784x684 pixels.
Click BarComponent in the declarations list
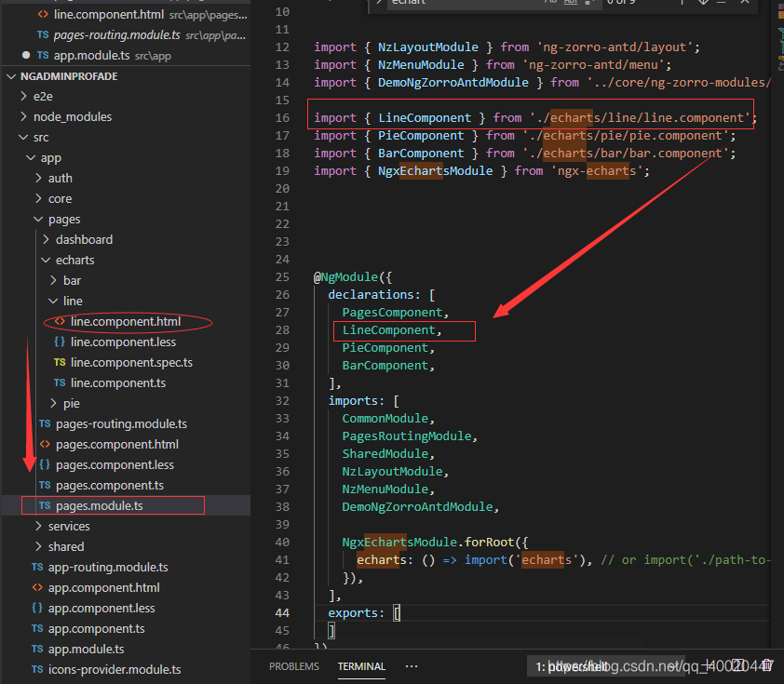click(x=385, y=366)
